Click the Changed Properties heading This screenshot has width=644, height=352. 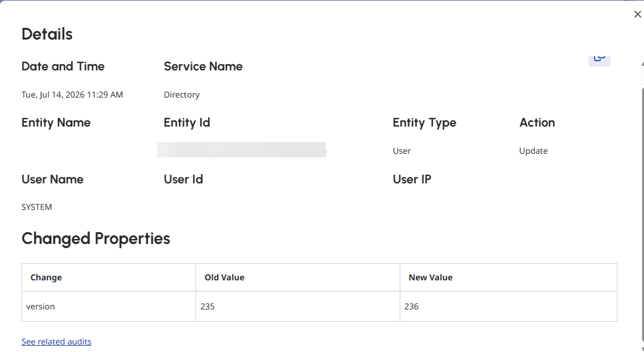pos(96,238)
